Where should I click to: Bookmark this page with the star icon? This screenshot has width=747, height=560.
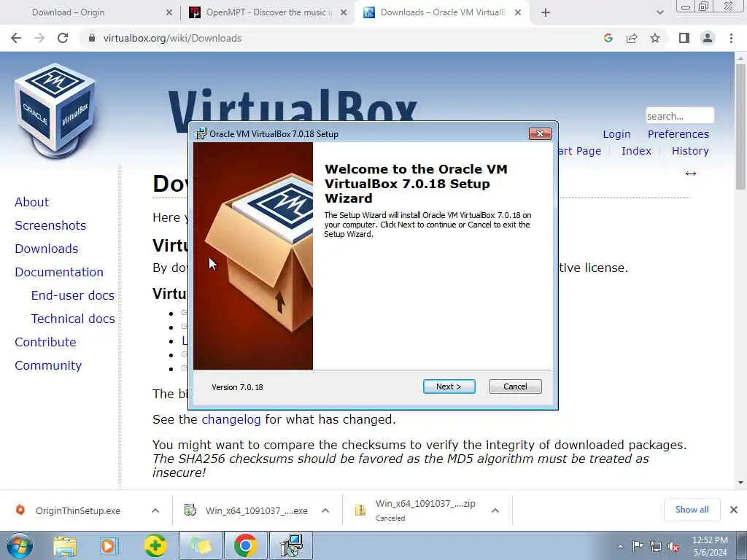655,38
